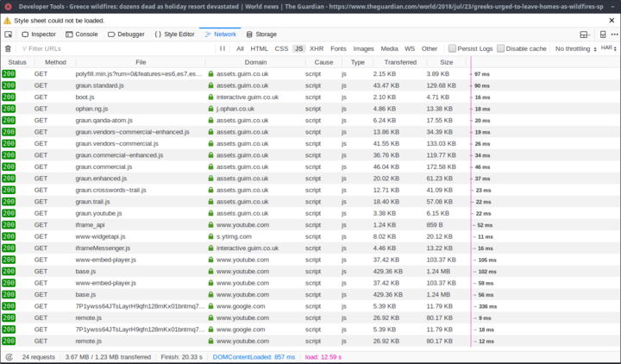Open the Style Editor tab

coord(173,35)
